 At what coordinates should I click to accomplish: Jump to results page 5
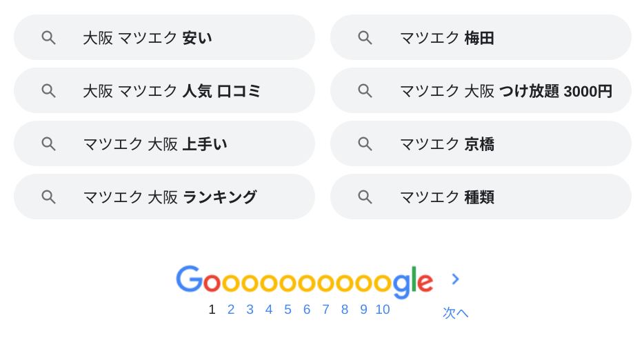pos(288,310)
